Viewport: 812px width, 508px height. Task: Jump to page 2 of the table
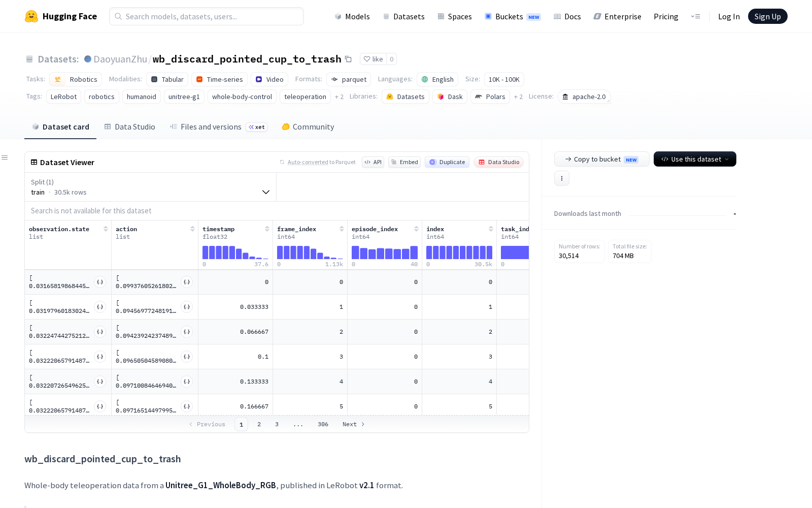coord(259,424)
